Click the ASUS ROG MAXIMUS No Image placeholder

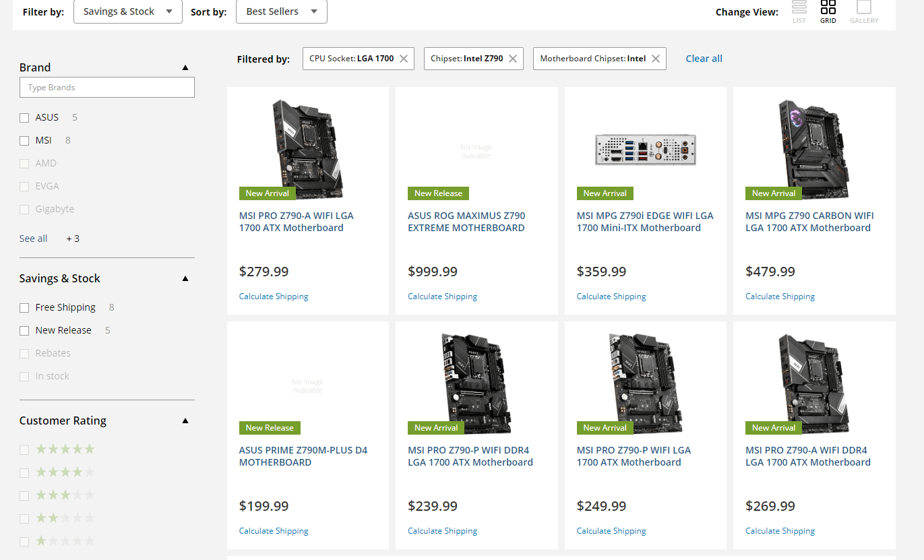click(476, 152)
